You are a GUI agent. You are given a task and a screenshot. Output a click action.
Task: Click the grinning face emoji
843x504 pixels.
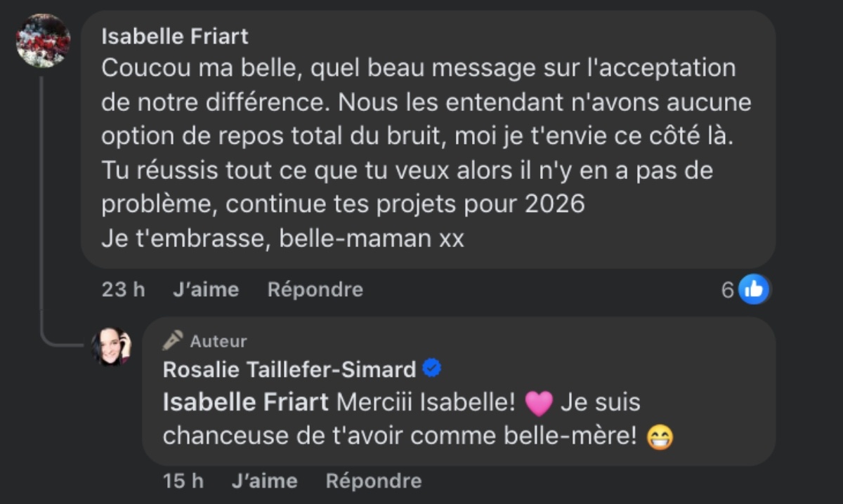(660, 437)
